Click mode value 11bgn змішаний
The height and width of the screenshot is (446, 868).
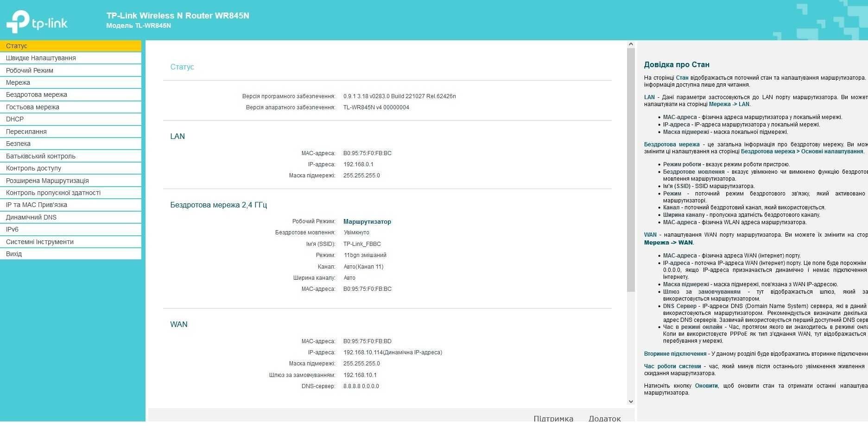tap(365, 255)
